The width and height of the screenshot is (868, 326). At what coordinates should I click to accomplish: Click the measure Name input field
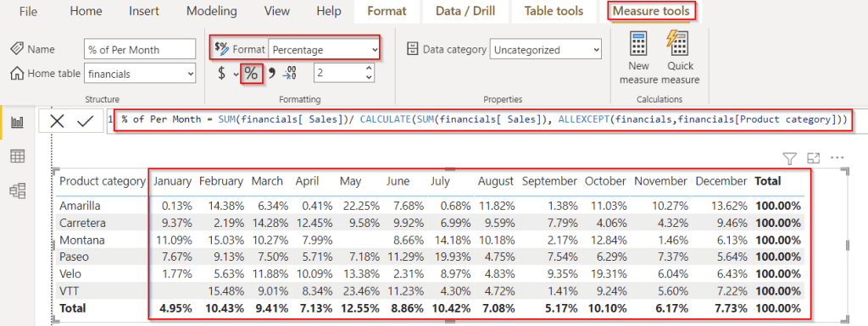click(x=140, y=49)
